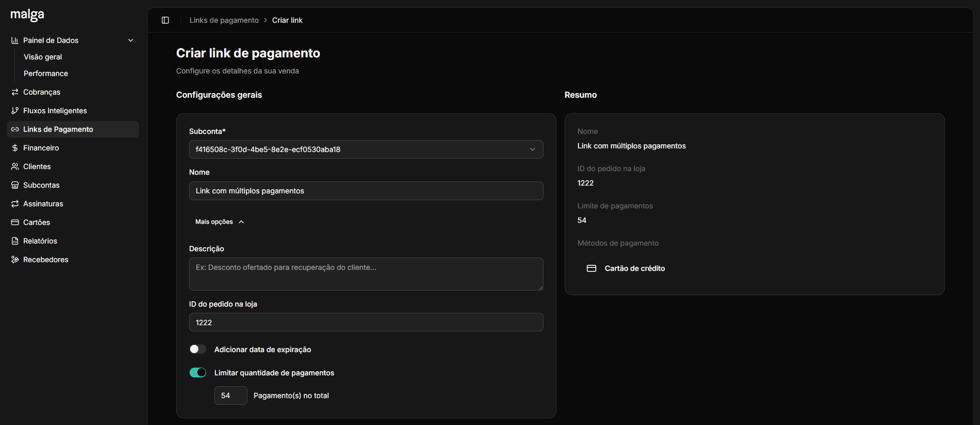
Task: Open the Relatórios menu item
Action: 73,241
